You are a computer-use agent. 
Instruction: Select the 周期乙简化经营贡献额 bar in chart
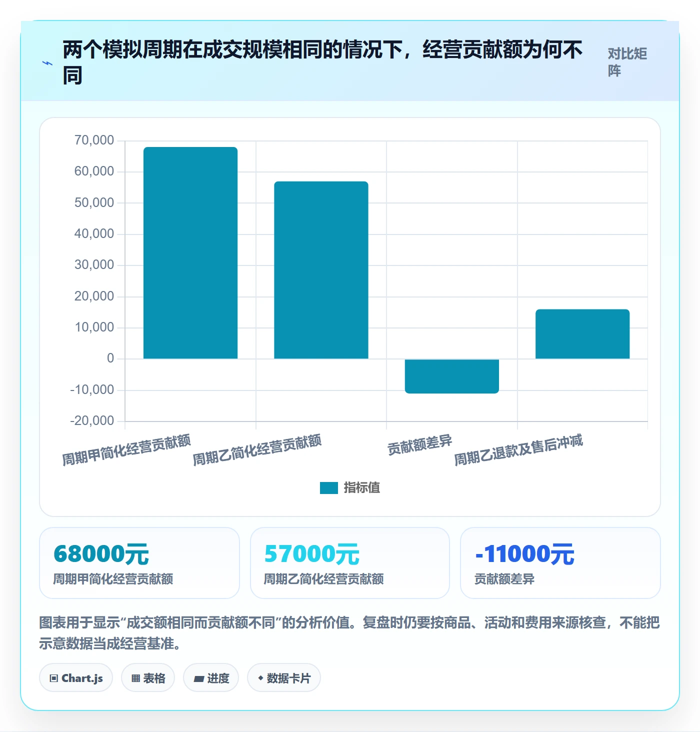pyautogui.click(x=321, y=270)
